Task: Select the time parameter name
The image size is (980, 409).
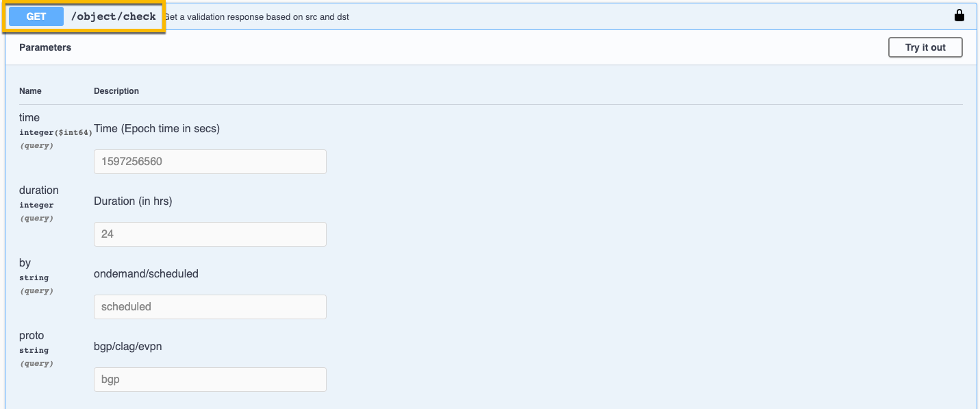Action: pos(29,118)
